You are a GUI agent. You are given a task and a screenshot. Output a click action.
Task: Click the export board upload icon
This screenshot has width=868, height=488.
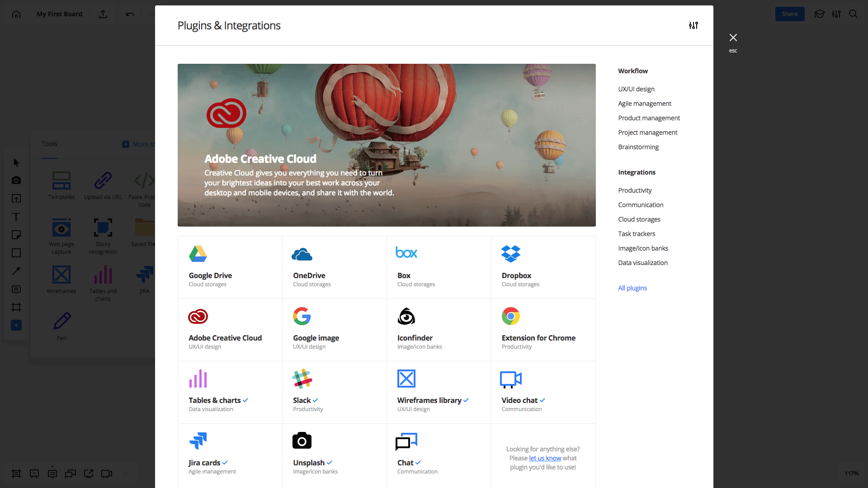103,14
